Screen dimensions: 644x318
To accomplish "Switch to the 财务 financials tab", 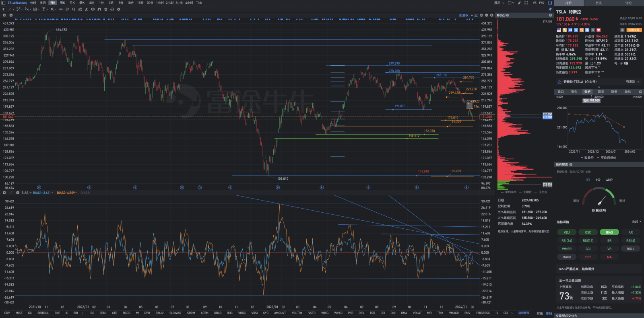I will tap(614, 92).
